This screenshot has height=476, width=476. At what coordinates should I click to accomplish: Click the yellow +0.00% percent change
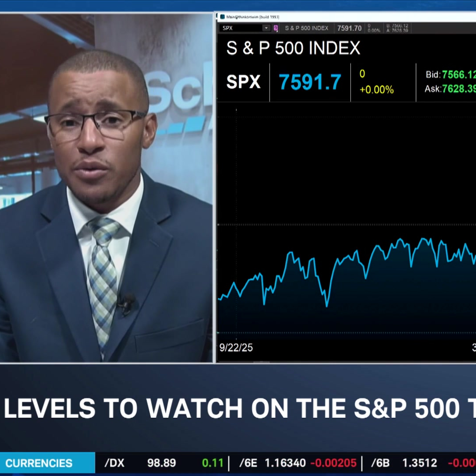(377, 90)
